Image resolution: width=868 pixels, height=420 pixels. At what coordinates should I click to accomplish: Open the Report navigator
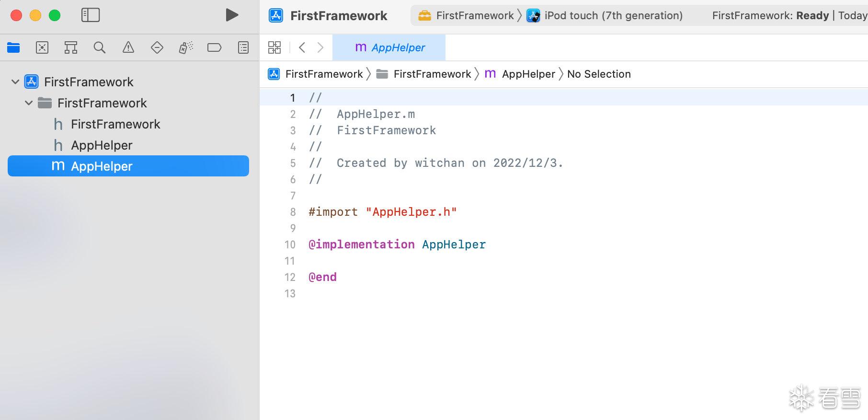coord(243,47)
